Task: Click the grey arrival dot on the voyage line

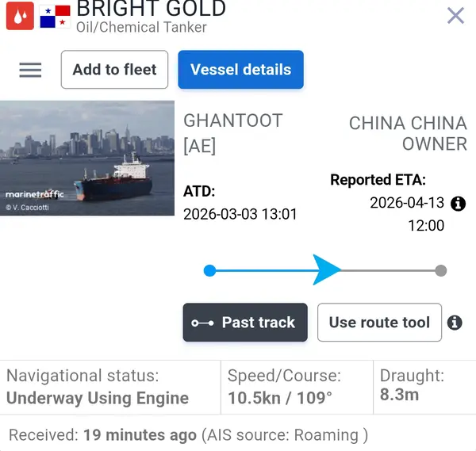Action: click(441, 270)
